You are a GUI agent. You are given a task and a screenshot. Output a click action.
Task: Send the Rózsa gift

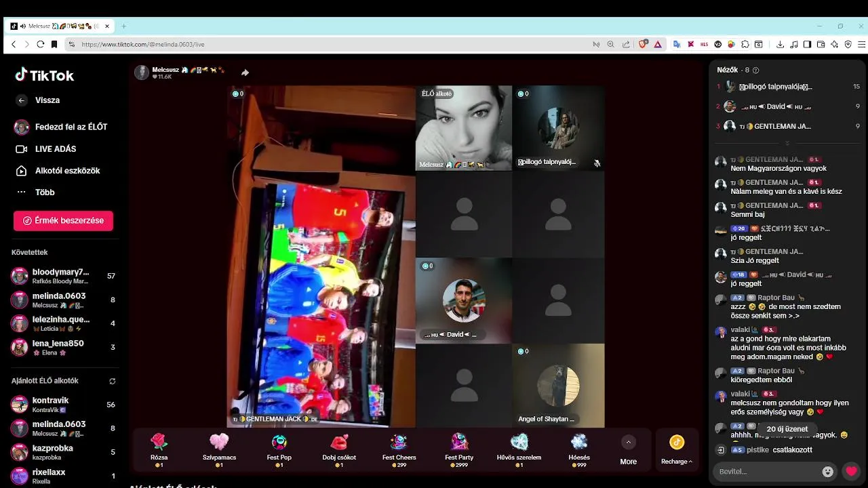point(159,450)
